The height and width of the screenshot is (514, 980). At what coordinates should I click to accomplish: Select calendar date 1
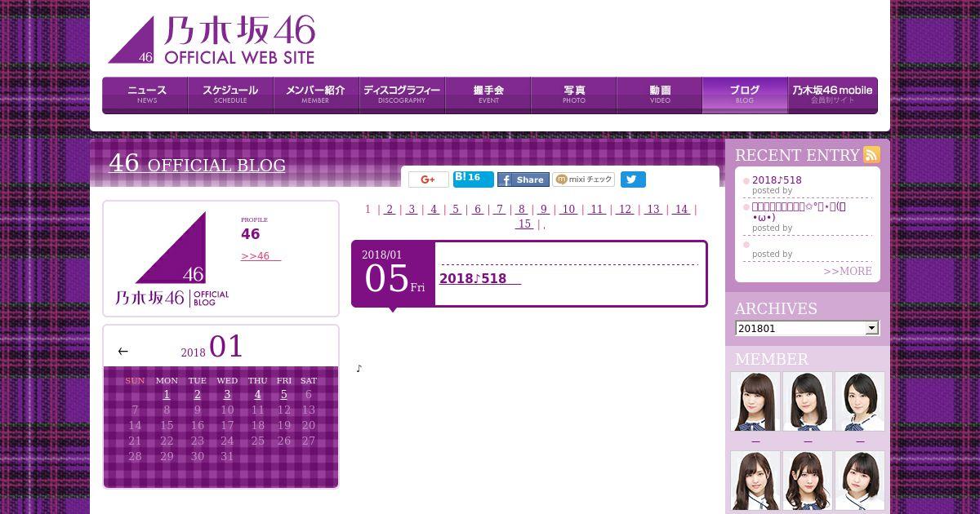click(167, 395)
